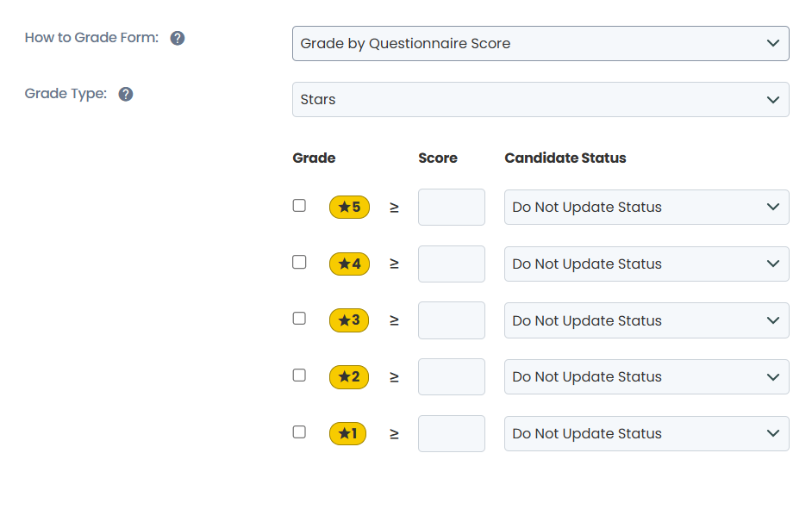The height and width of the screenshot is (509, 812).
Task: Expand the Grade Type Stars dropdown
Action: tap(540, 99)
